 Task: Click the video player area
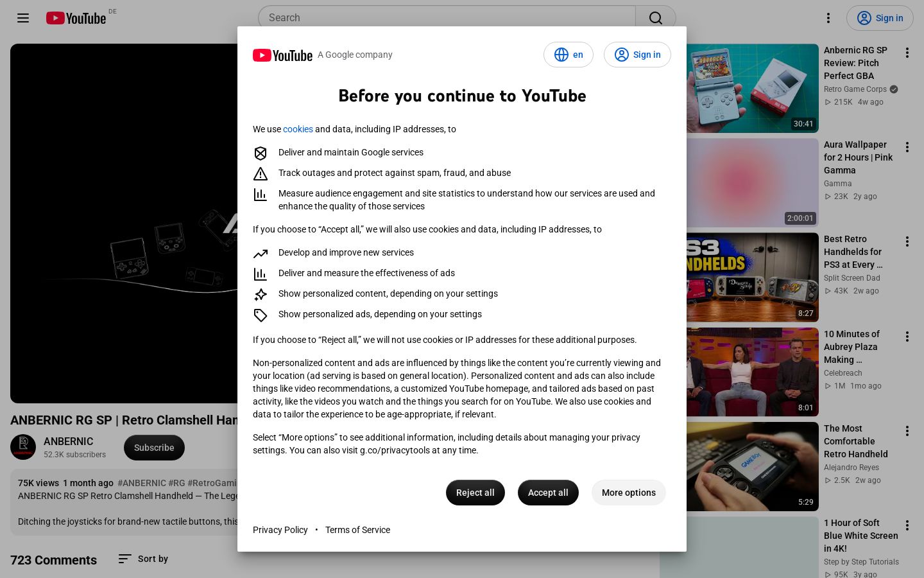pos(124,223)
